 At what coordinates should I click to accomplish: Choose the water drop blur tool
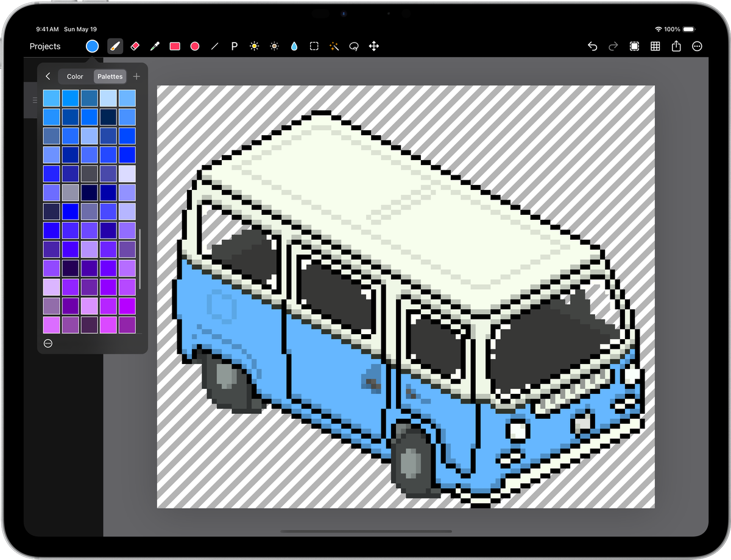coord(294,46)
